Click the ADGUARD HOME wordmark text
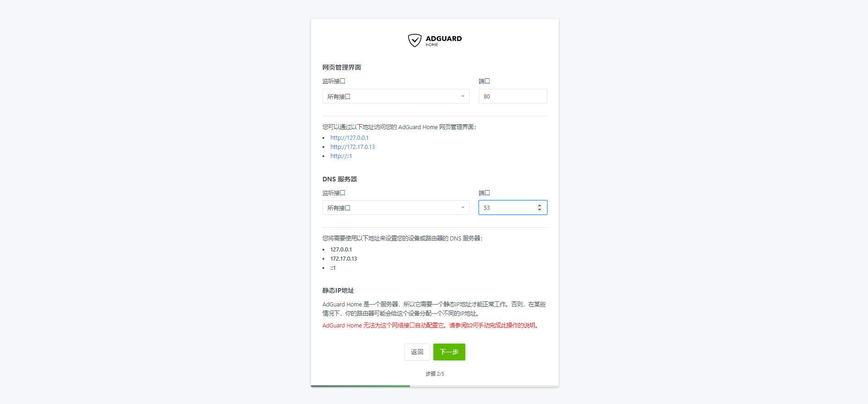 [443, 41]
